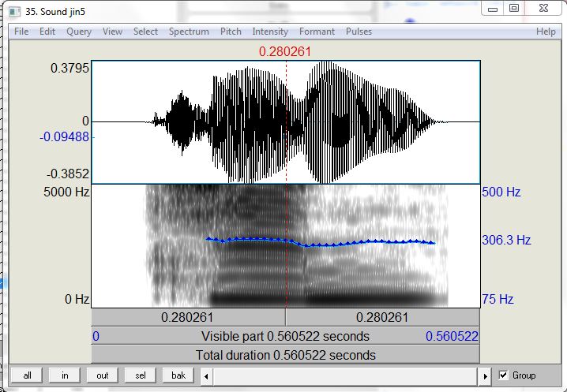Open the File menu

21,32
